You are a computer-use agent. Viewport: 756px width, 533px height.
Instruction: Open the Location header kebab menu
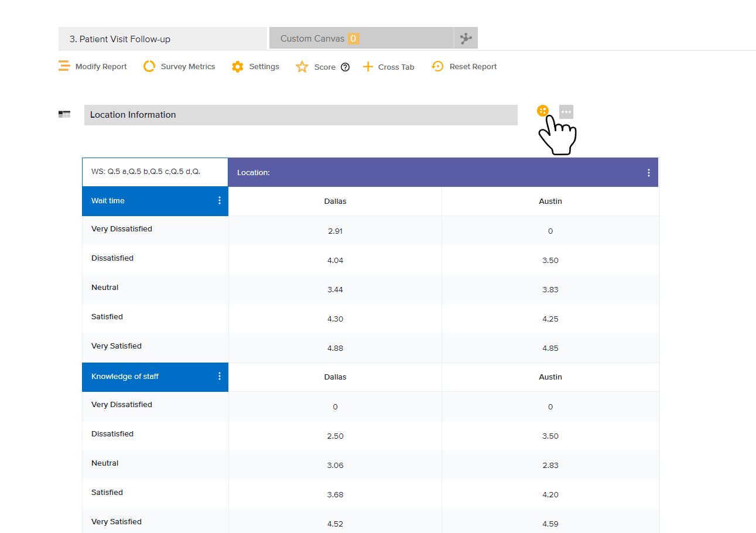coord(648,173)
